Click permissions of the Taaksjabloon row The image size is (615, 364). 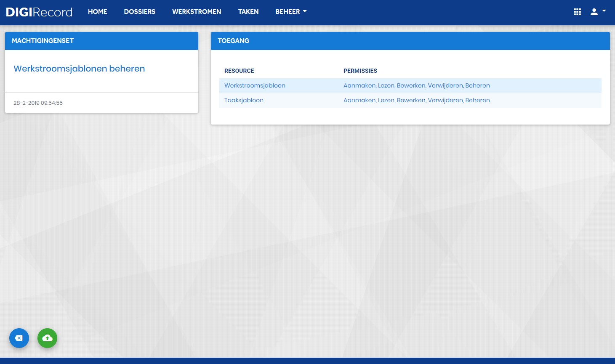(417, 100)
